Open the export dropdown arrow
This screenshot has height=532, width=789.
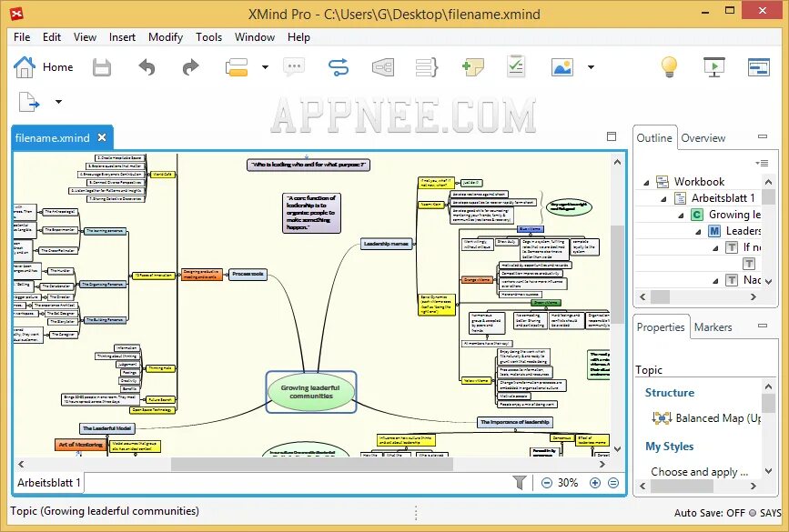coord(58,102)
